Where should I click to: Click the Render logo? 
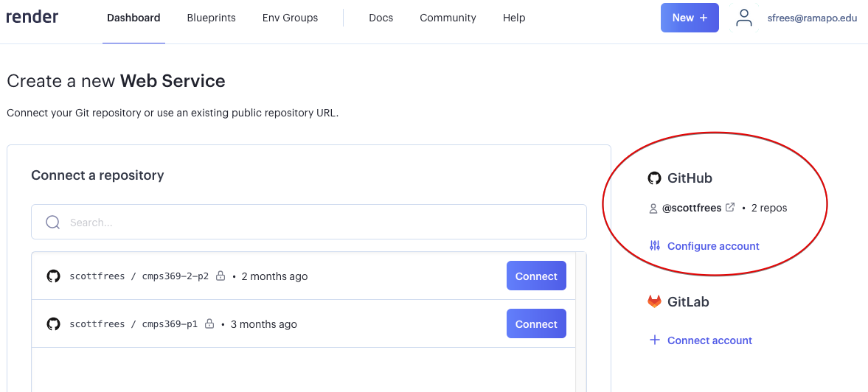click(32, 18)
